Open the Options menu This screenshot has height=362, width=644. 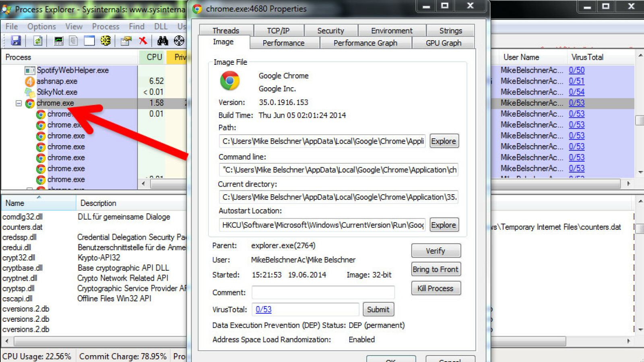[x=41, y=27]
